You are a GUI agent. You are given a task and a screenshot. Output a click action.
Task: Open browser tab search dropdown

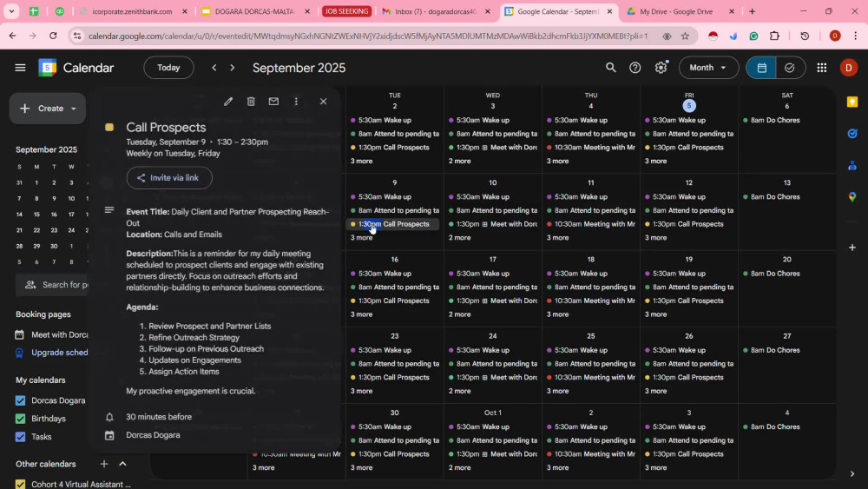11,11
